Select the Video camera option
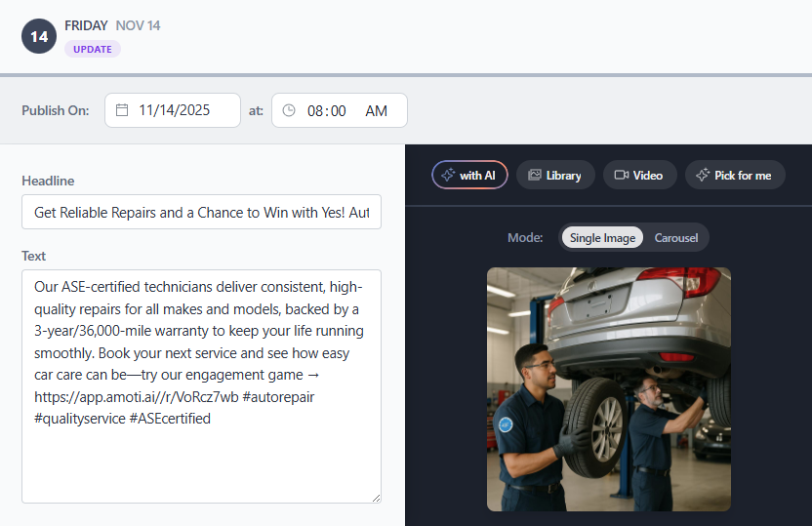Viewport: 812px width, 526px height. pyautogui.click(x=638, y=176)
